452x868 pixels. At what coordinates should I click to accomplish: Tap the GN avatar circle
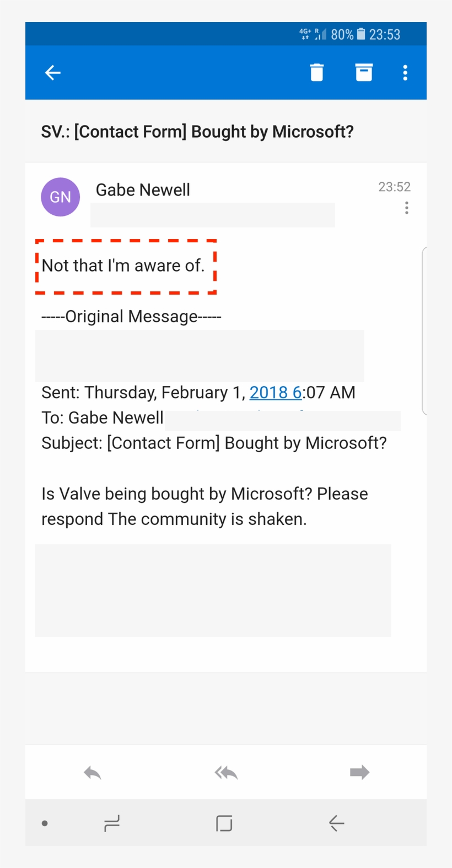pyautogui.click(x=60, y=197)
